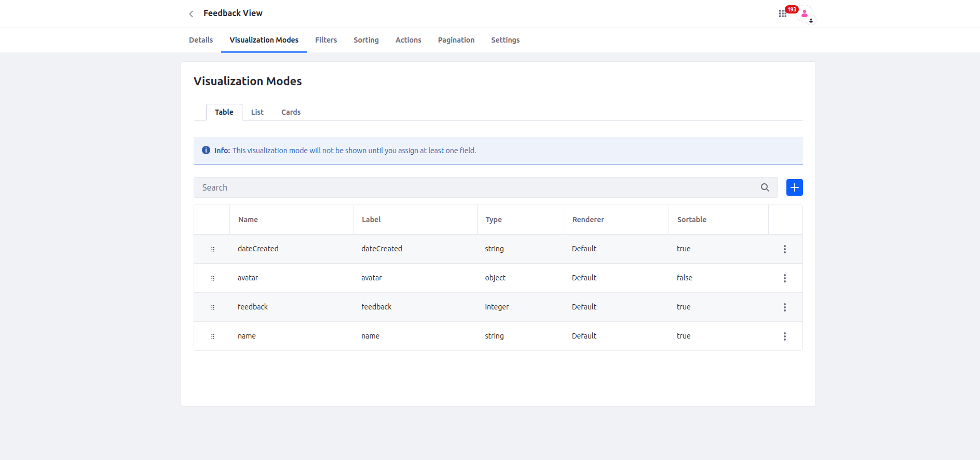Grab the drag handle for feedback row
This screenshot has width=980, height=460.
point(213,307)
